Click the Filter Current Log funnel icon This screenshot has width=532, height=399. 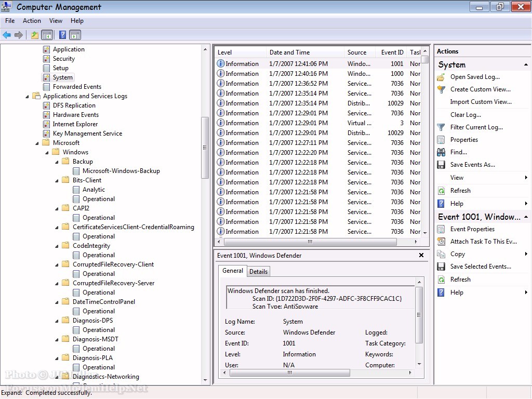point(441,127)
